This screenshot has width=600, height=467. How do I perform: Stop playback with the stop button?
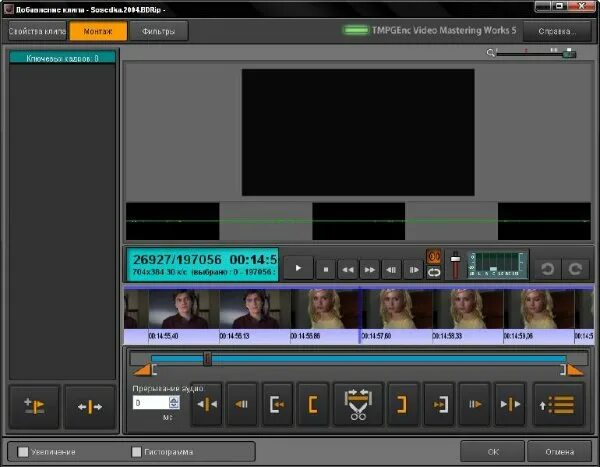tap(326, 269)
